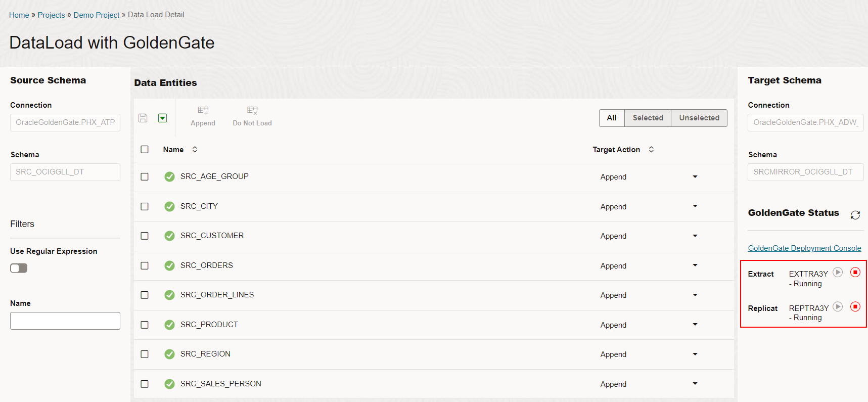The image size is (868, 402).
Task: Select all entities with the header checkbox
Action: [x=145, y=150]
